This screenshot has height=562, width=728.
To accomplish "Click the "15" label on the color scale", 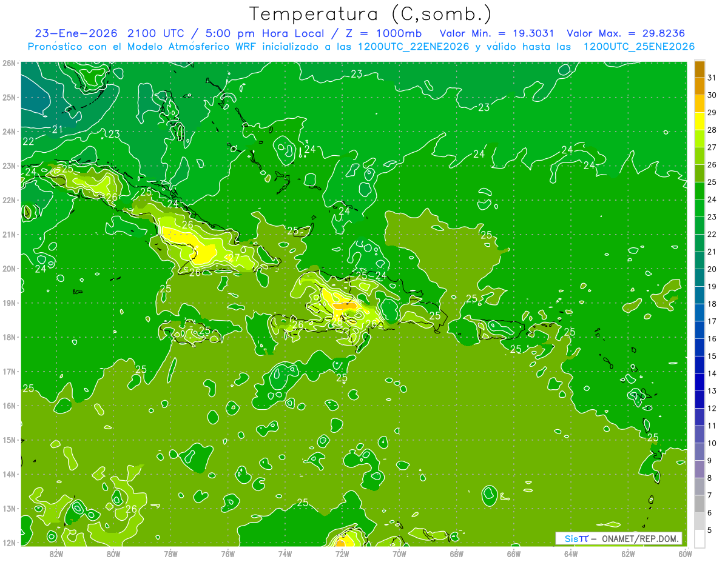I will pos(712,356).
